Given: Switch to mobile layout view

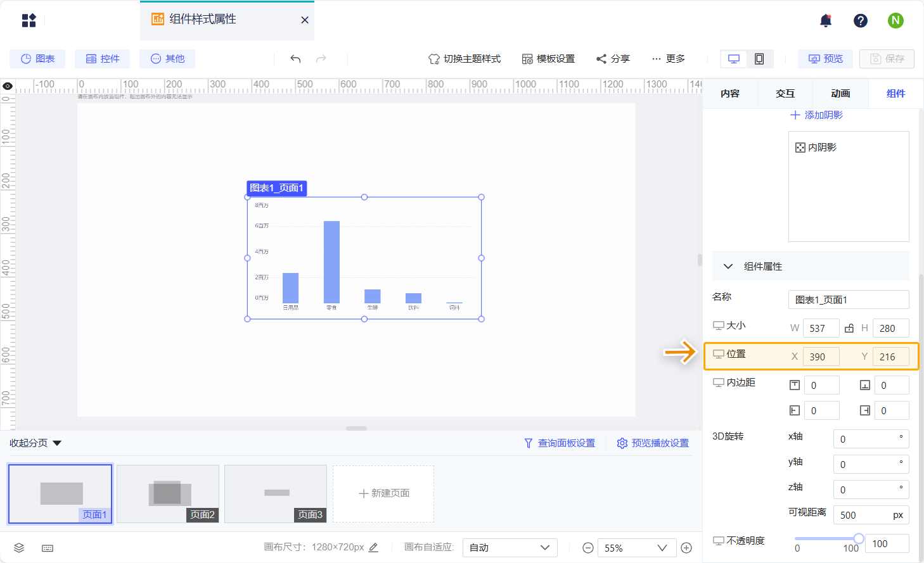Looking at the screenshot, I should 759,59.
